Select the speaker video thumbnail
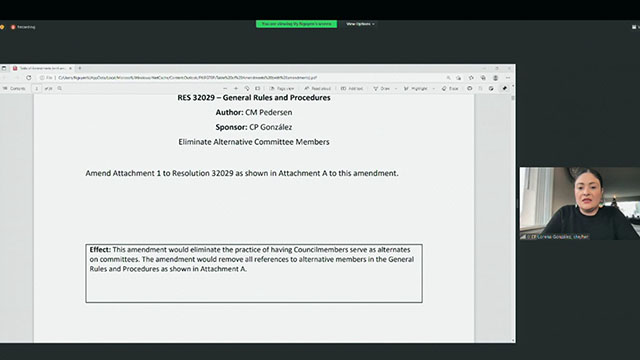 point(580,203)
